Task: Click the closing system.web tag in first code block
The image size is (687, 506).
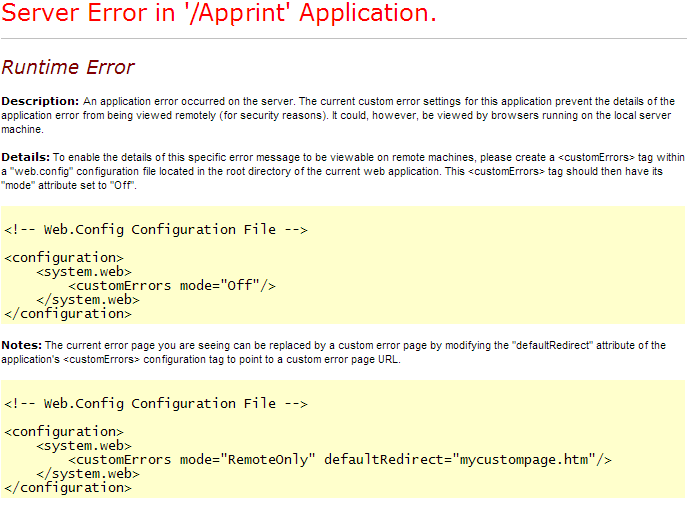Action: (88, 300)
